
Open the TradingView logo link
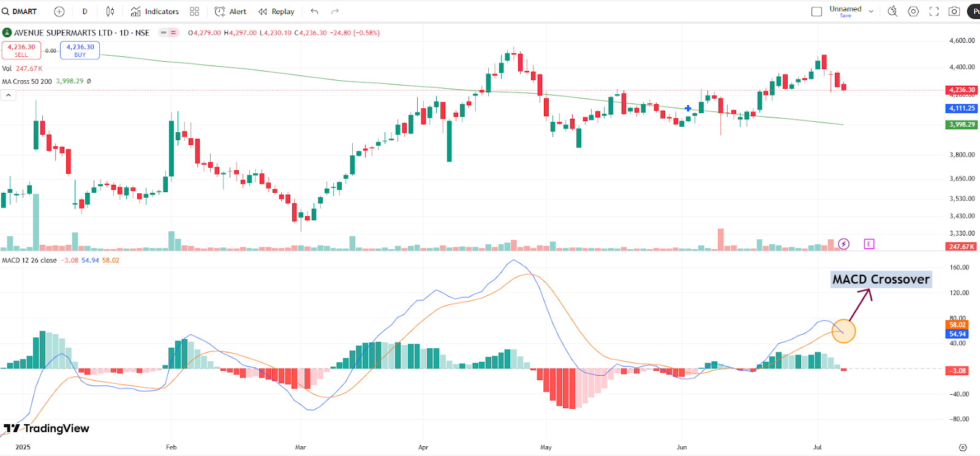tap(47, 428)
